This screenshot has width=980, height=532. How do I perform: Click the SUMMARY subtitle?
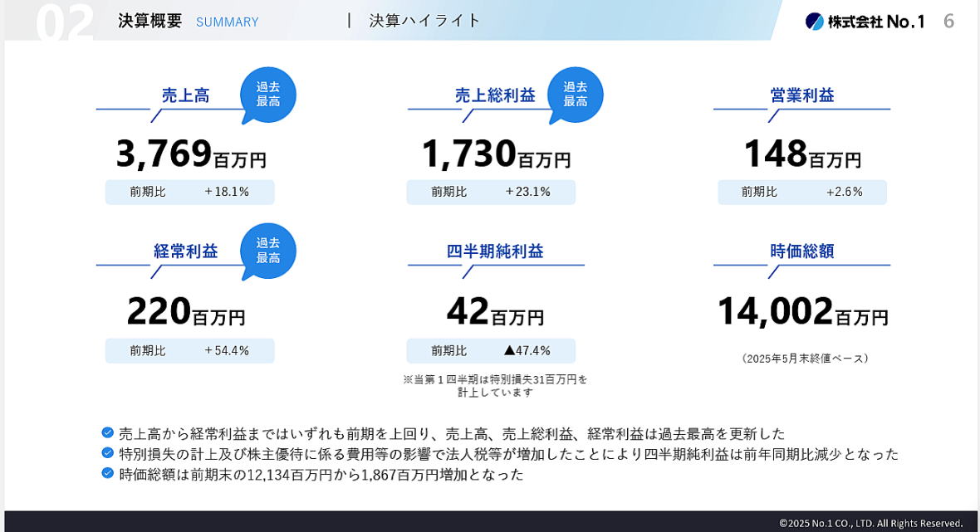tap(228, 22)
